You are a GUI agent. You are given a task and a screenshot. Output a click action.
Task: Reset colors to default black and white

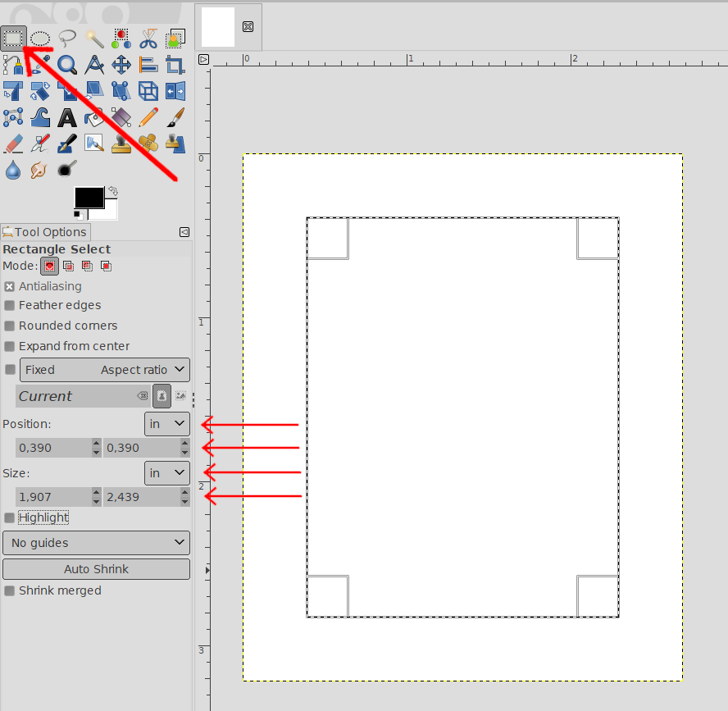[x=78, y=215]
